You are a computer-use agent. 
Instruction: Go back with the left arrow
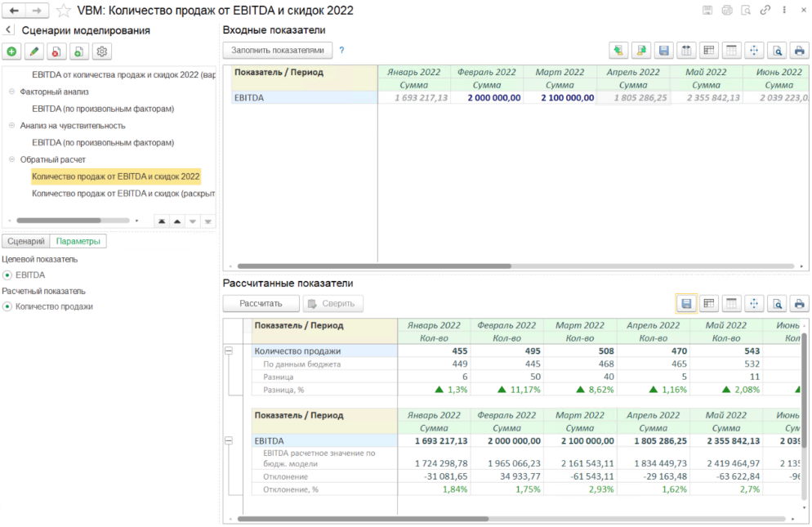(x=14, y=11)
